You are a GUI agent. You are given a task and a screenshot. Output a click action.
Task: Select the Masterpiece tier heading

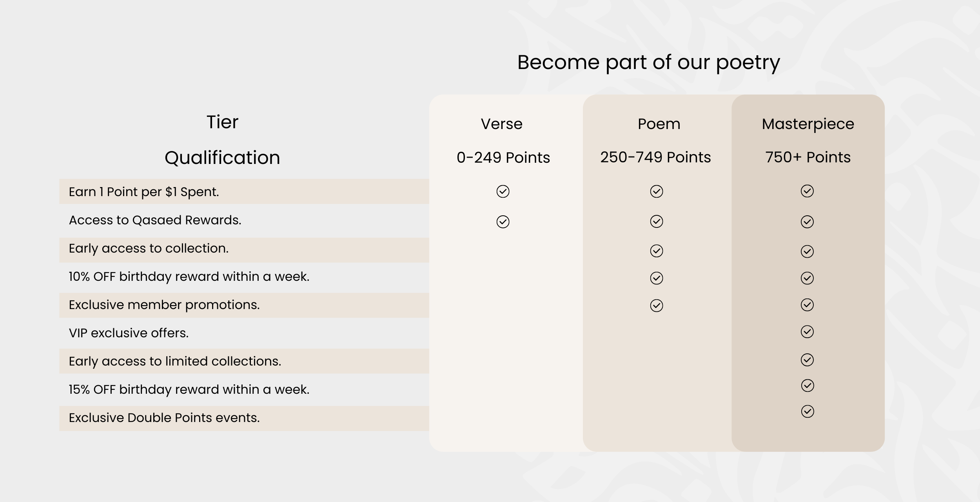click(808, 124)
